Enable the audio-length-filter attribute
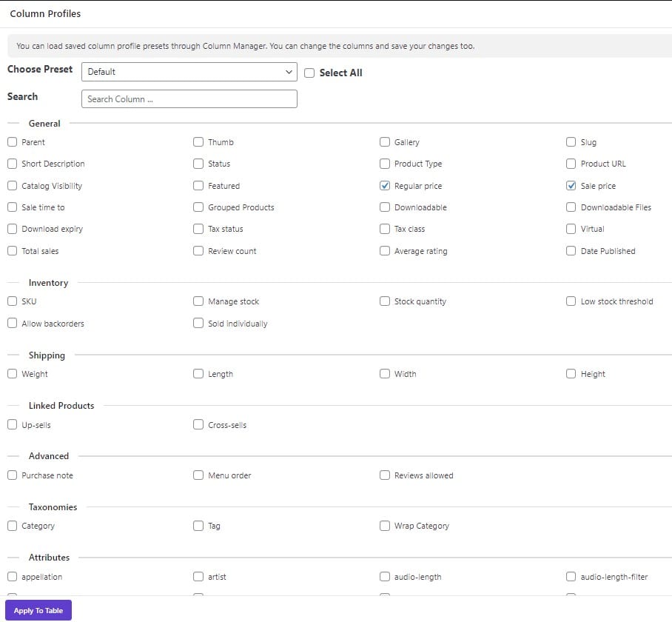 coord(571,576)
